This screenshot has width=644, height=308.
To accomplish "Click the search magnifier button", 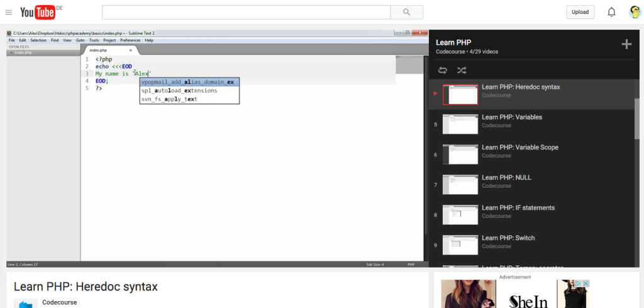I will click(x=406, y=12).
